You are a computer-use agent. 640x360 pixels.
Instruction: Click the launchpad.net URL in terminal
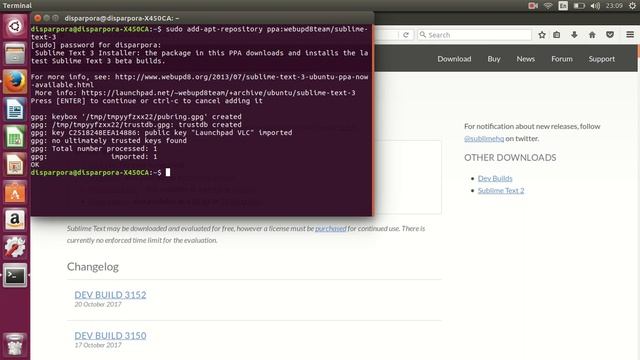pos(218,93)
